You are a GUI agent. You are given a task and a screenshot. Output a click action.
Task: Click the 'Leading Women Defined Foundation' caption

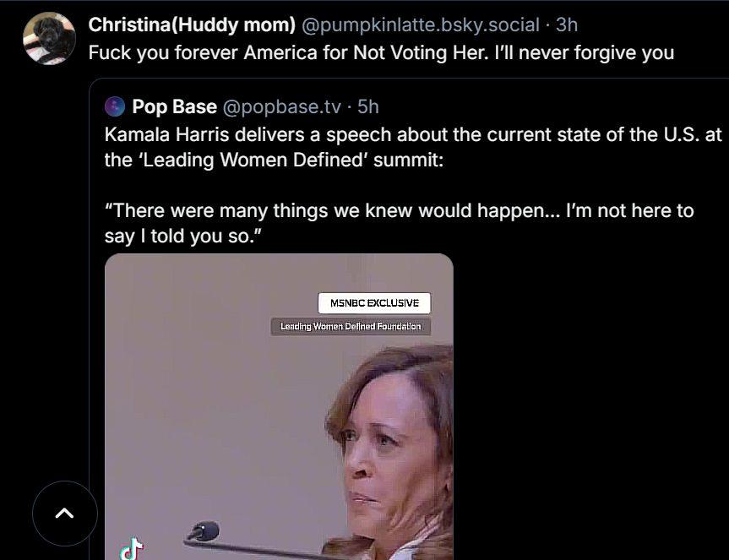coord(351,326)
